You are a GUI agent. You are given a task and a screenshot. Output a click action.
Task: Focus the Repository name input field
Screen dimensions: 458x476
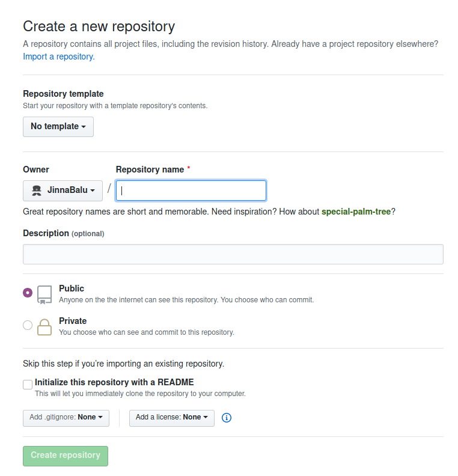coord(191,191)
